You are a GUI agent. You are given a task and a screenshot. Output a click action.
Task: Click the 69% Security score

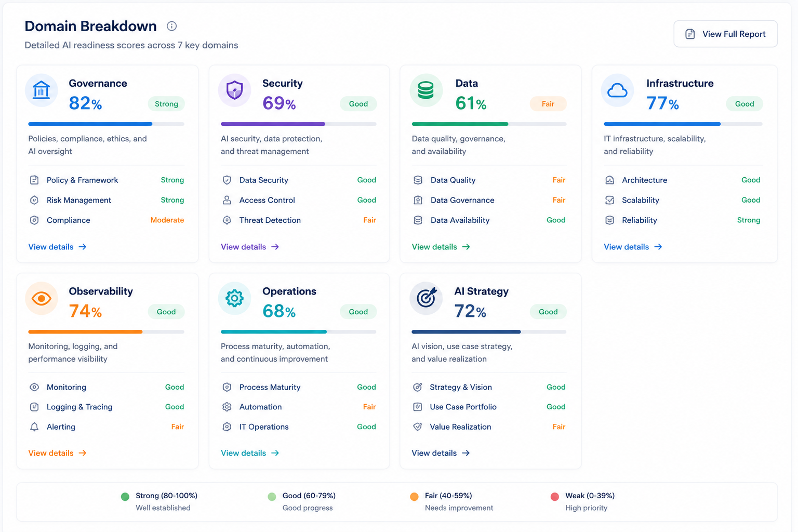point(279,103)
